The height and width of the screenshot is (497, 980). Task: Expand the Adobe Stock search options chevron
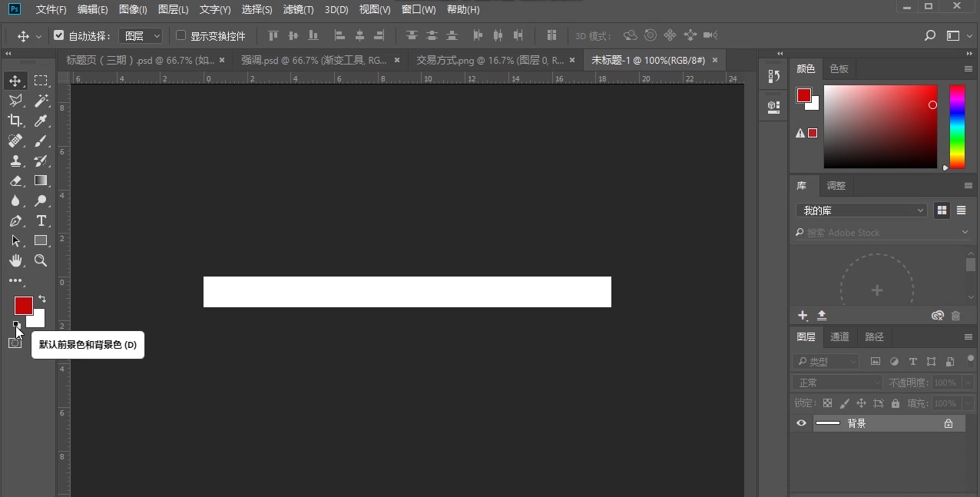click(x=965, y=232)
